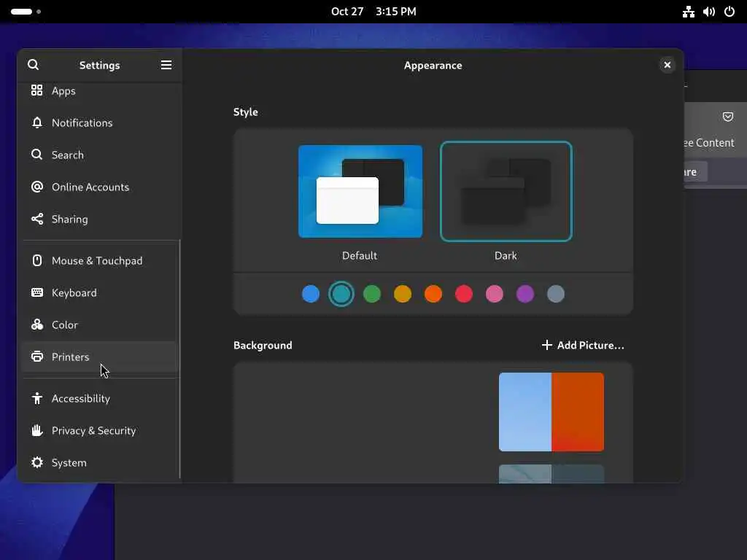The image size is (747, 560).
Task: Select the gray-teal background thumbnail
Action: tap(551, 474)
